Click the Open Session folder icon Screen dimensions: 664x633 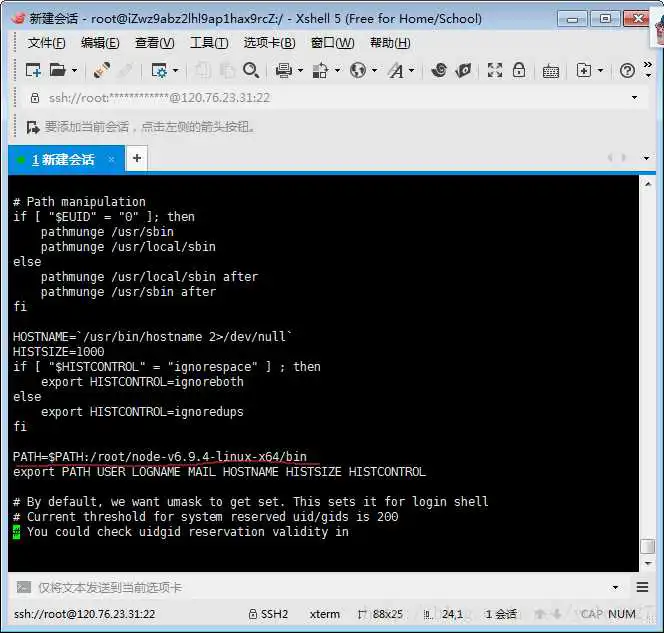click(x=58, y=70)
